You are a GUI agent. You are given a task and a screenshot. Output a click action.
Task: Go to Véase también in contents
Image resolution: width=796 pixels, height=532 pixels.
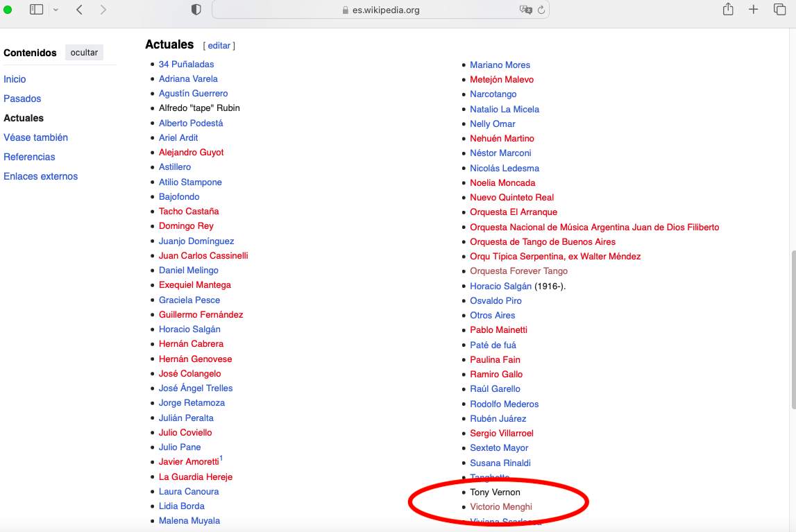35,137
